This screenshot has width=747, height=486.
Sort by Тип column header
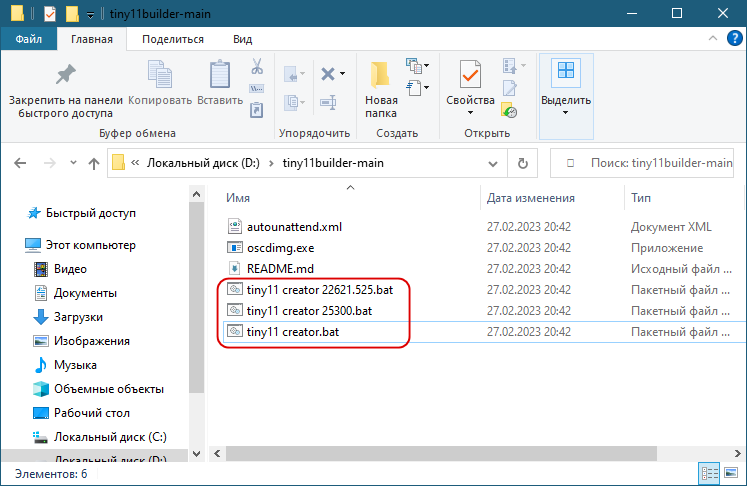(640, 198)
